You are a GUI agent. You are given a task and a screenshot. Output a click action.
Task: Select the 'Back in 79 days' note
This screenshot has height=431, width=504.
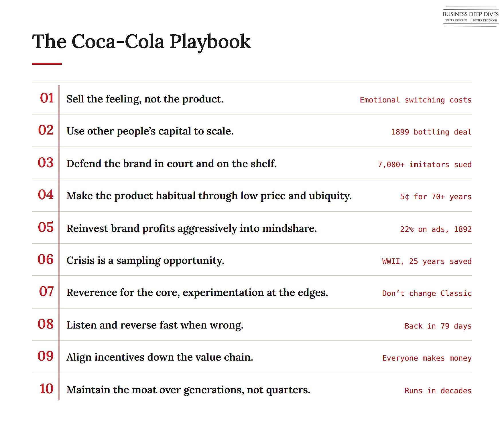click(x=438, y=326)
